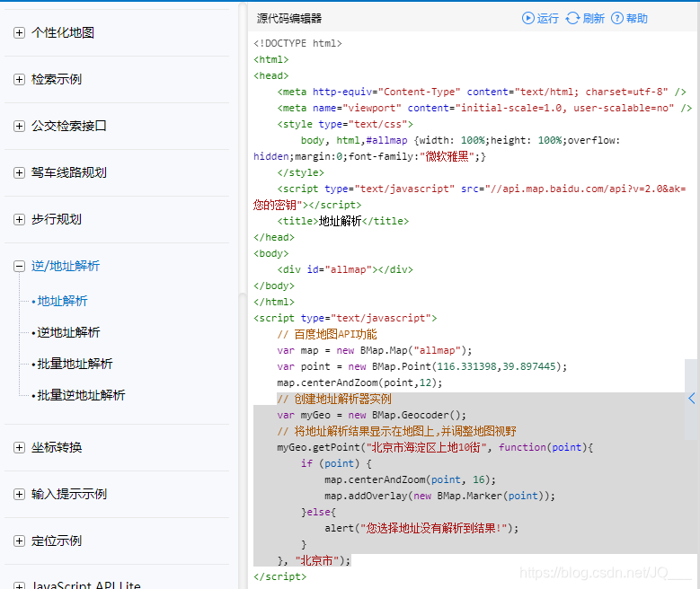Click the // 百度地图API功能 comment
The width and height of the screenshot is (700, 589).
tap(327, 334)
